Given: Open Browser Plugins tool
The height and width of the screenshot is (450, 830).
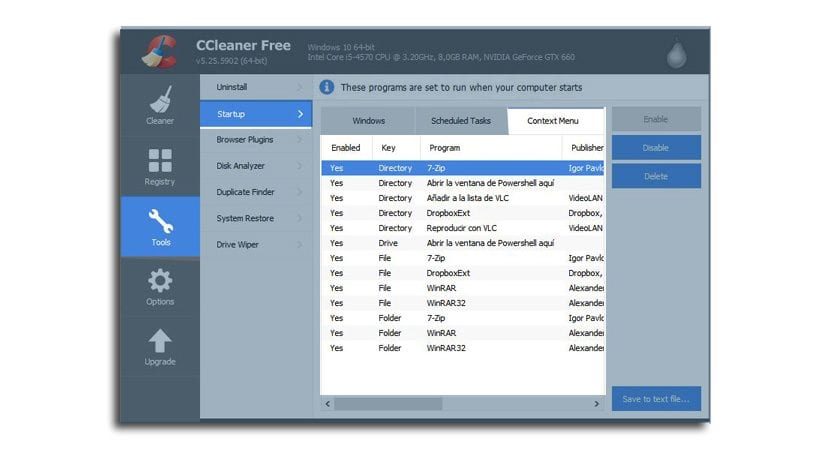Looking at the screenshot, I should 256,140.
